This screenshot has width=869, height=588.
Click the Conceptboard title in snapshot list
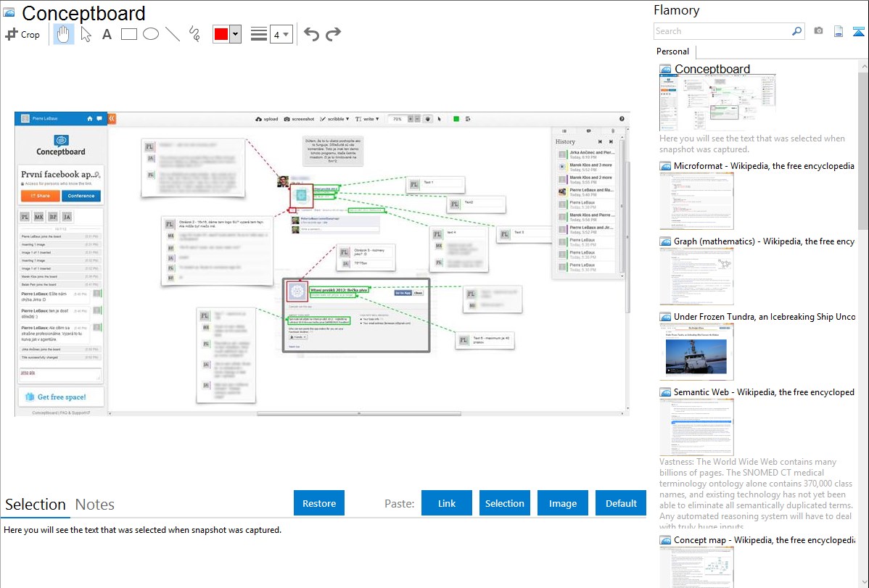[x=712, y=70]
